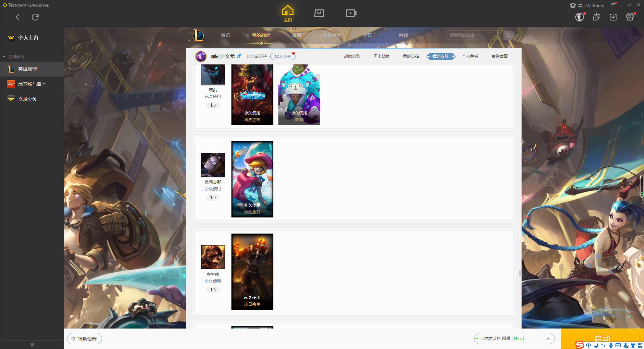Click the 1/9 skin count badge
644x349 pixels.
[213, 198]
